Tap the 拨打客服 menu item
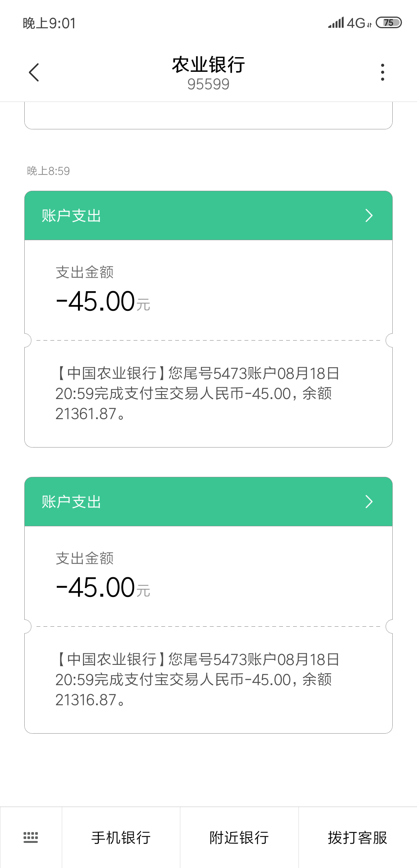This screenshot has height=868, width=417. [358, 837]
